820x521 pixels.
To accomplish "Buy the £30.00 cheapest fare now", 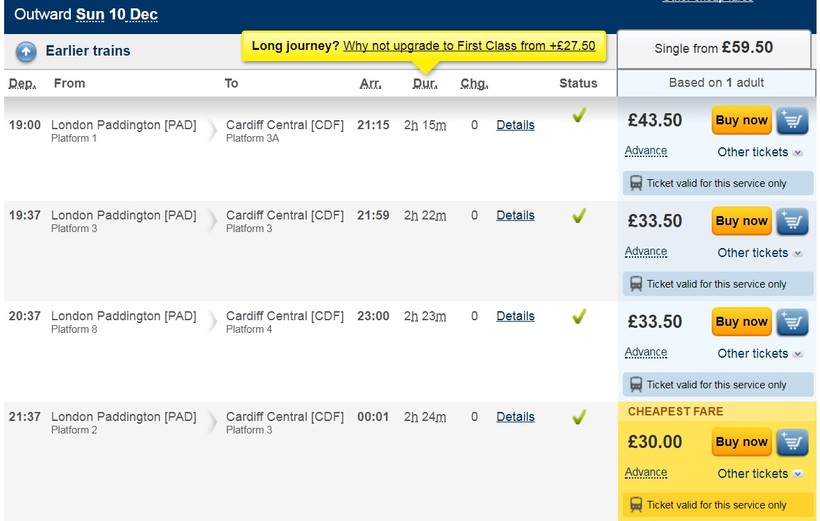I will (741, 442).
